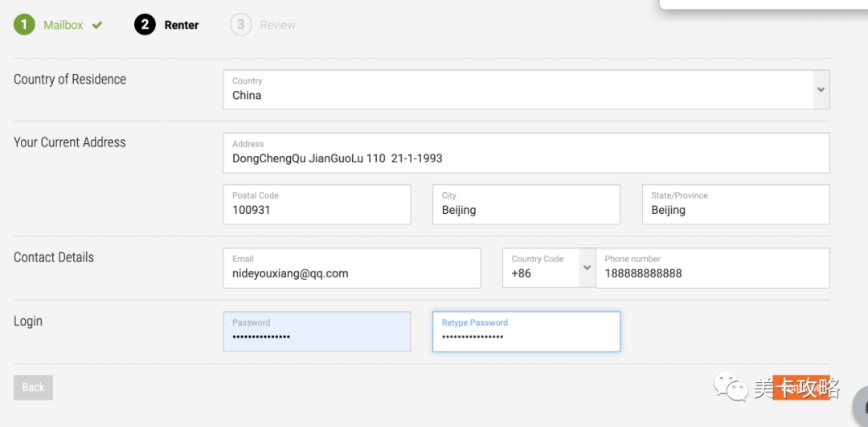This screenshot has width=868, height=427.
Task: Focus the Password field
Action: point(317,332)
